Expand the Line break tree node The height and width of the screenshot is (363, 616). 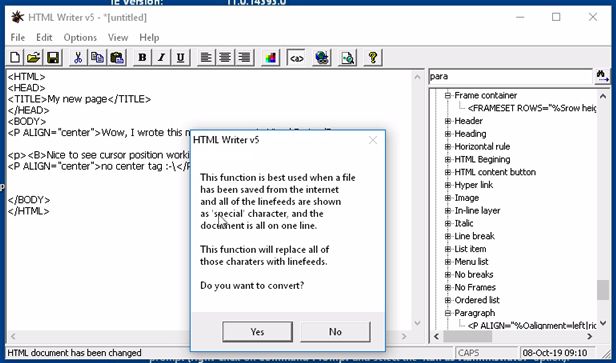(x=447, y=236)
